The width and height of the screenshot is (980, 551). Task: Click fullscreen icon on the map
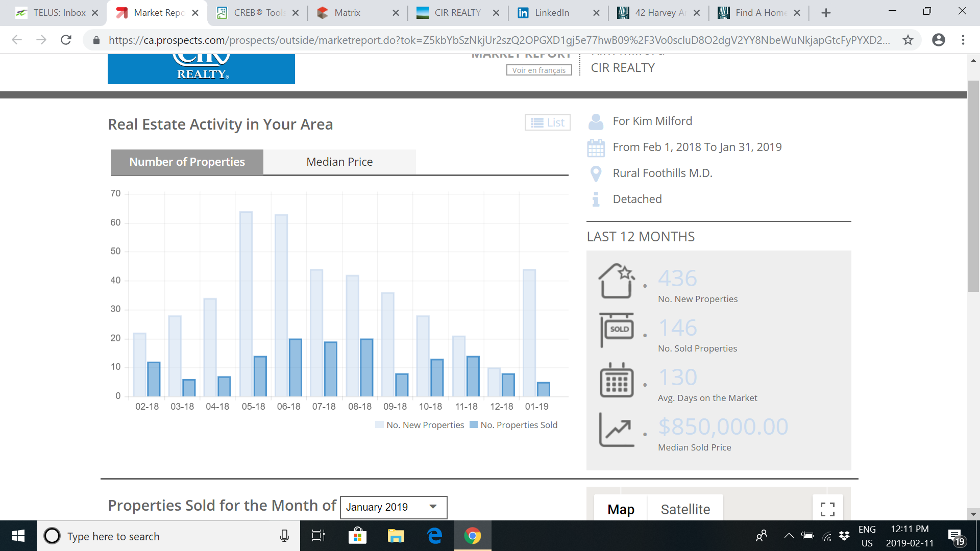pyautogui.click(x=827, y=509)
